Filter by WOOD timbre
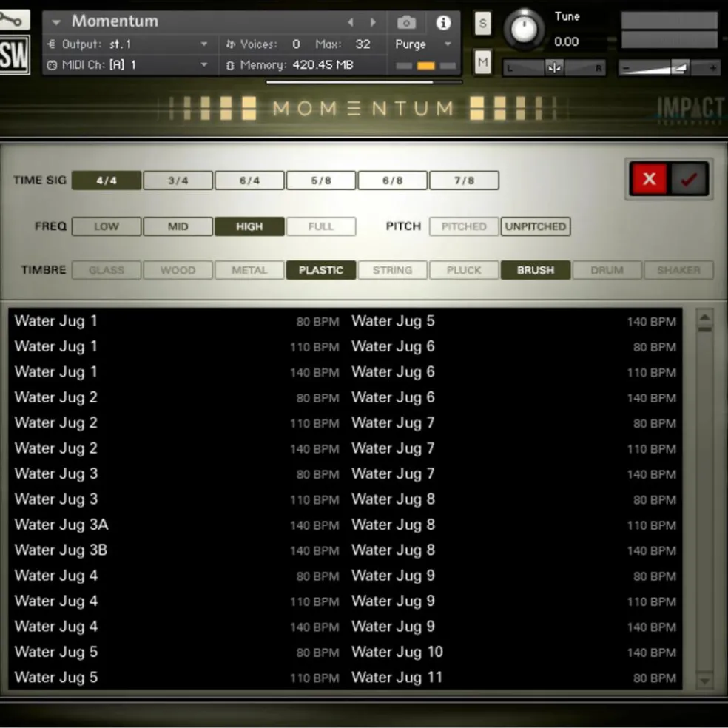This screenshot has height=728, width=728. (178, 270)
